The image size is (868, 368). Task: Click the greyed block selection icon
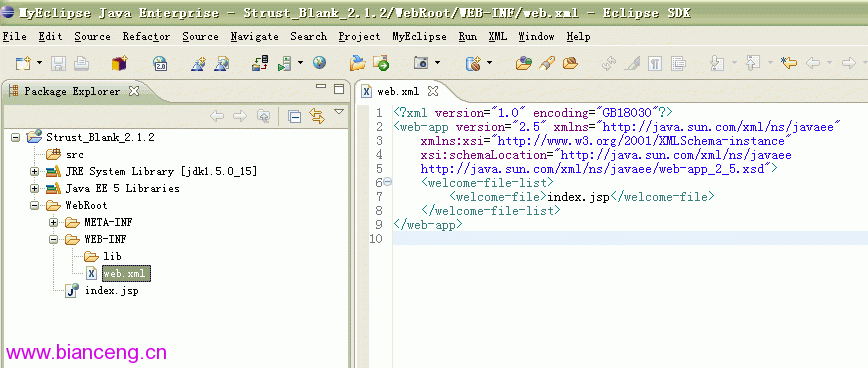pos(678,64)
